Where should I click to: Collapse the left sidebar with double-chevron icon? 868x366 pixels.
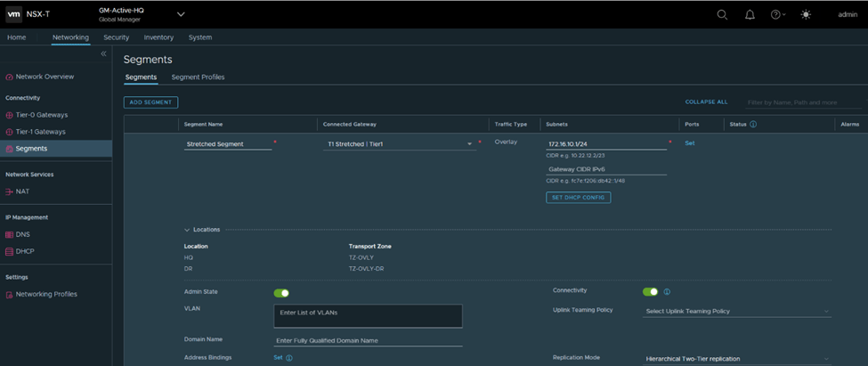103,54
